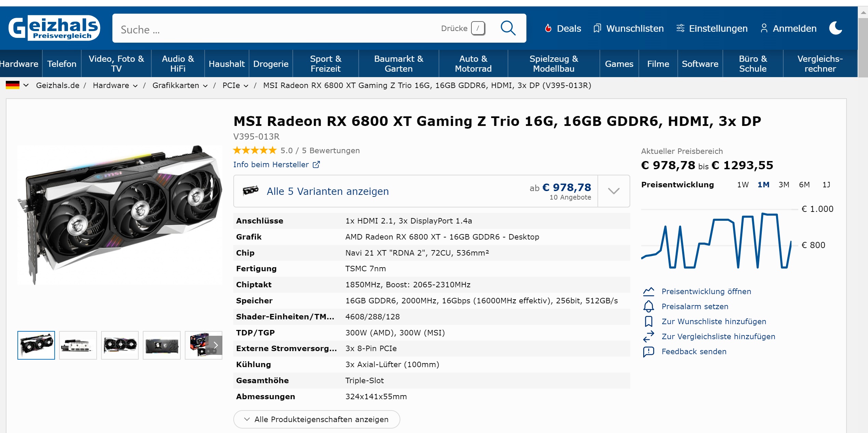The width and height of the screenshot is (868, 433).
Task: Expand the variants dropdown chevron
Action: tap(614, 191)
